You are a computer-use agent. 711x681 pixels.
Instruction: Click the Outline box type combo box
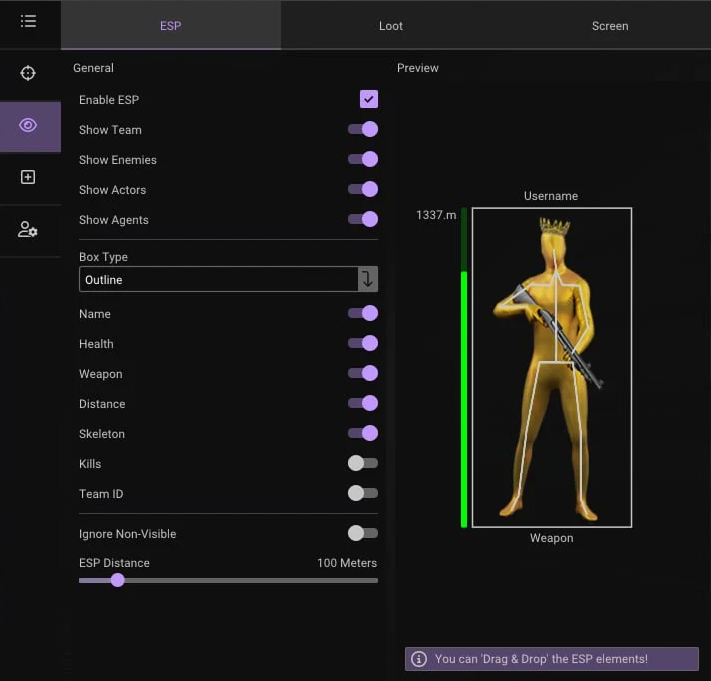(x=218, y=279)
